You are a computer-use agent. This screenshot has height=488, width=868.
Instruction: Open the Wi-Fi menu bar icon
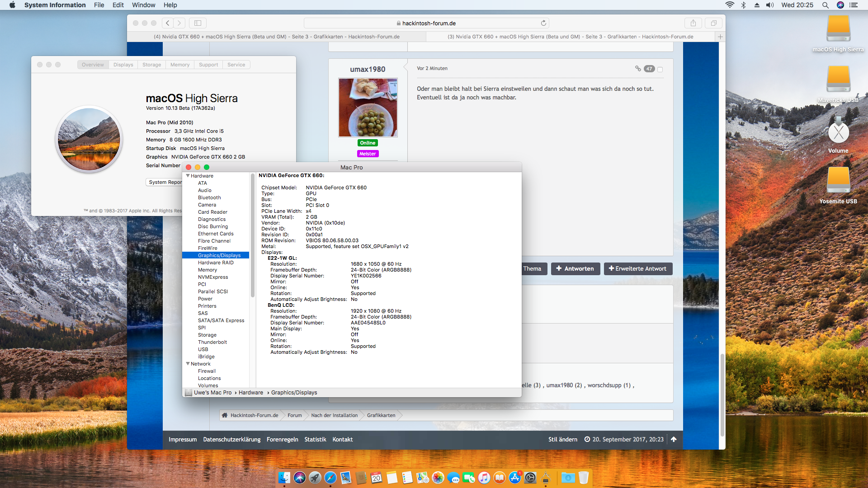pos(730,5)
